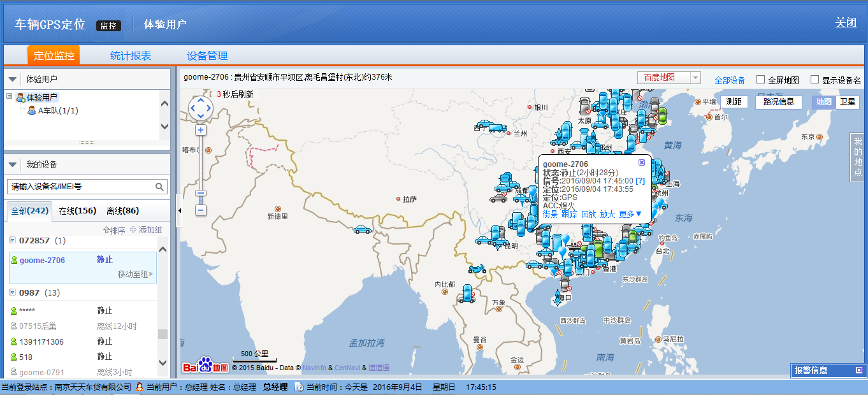Viewport: 868px width, 395px height.
Task: Open the 我的地点 side tab
Action: tap(858, 157)
